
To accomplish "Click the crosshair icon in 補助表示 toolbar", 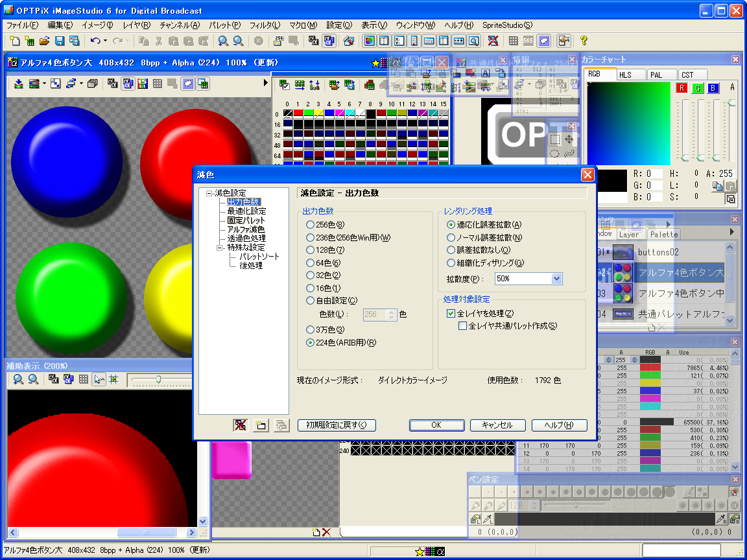I will pyautogui.click(x=113, y=379).
